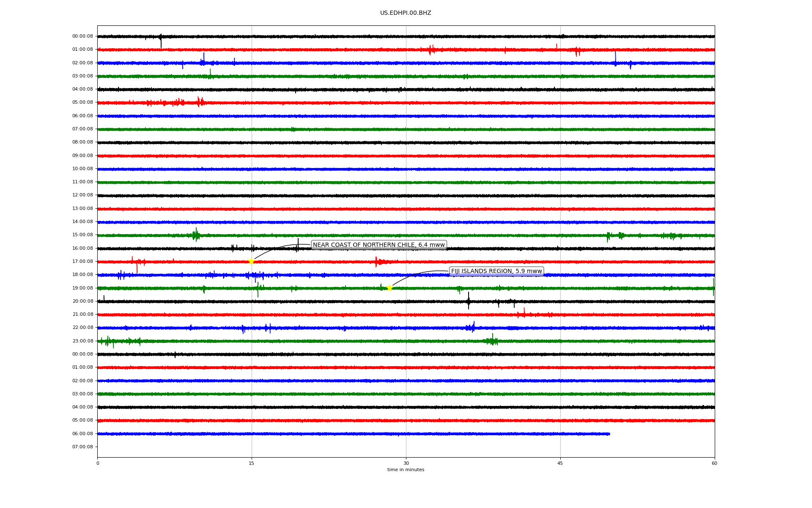Click the 16:00:08 time label
Screen dimensions: 812x508
pyautogui.click(x=82, y=248)
